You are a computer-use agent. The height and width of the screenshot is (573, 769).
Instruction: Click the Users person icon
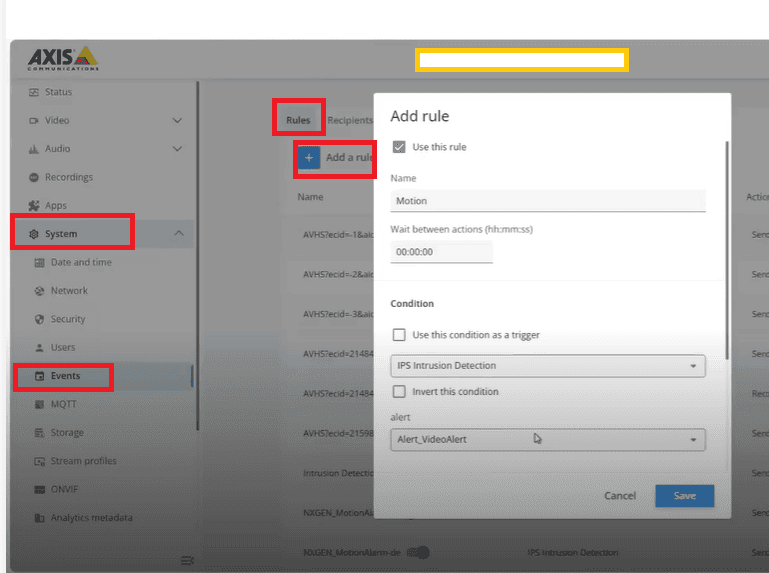(39, 348)
